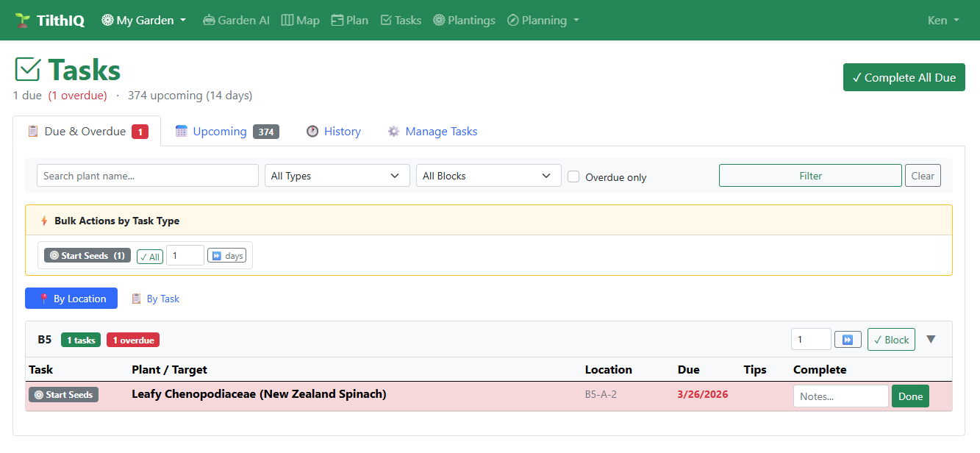Complete all Start Seeds tasks via ✓ All
This screenshot has width=980, height=453.
149,256
